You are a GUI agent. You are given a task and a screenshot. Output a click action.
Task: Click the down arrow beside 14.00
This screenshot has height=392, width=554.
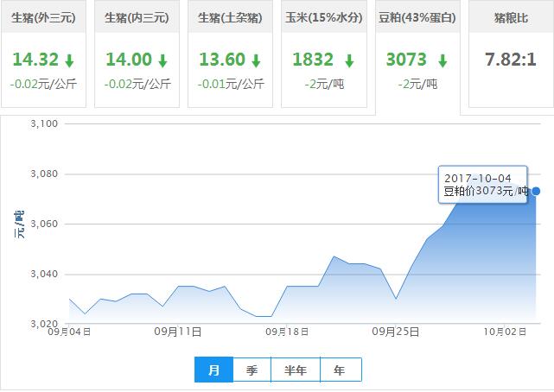click(x=162, y=60)
